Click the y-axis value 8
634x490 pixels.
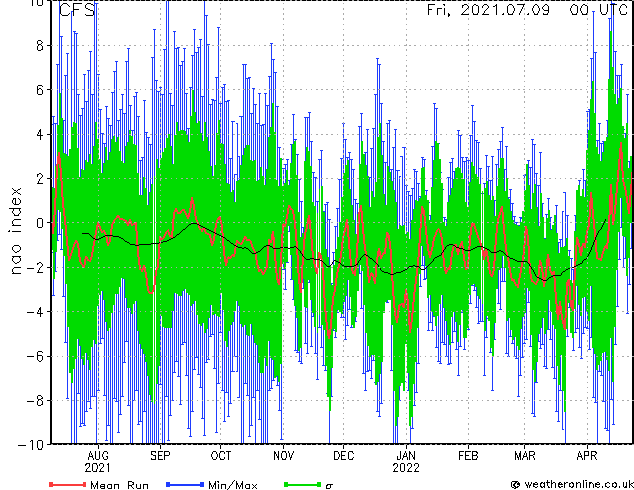coord(40,46)
